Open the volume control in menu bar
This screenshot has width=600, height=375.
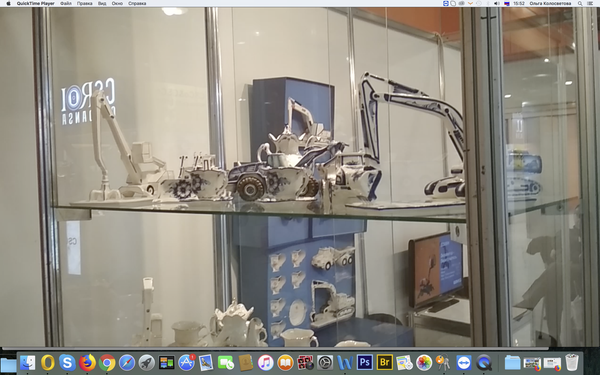[497, 3]
